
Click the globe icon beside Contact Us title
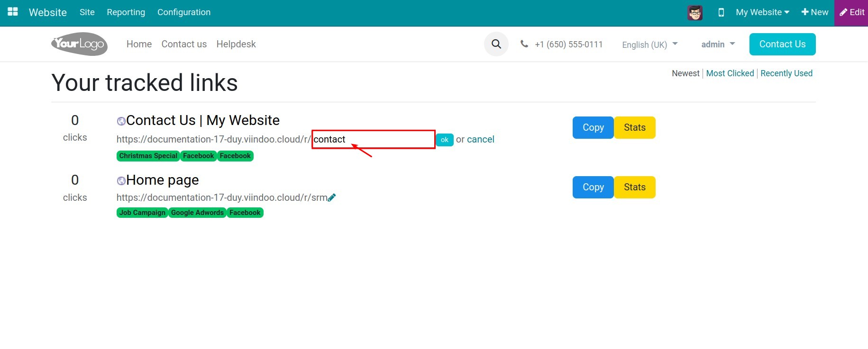(x=121, y=121)
